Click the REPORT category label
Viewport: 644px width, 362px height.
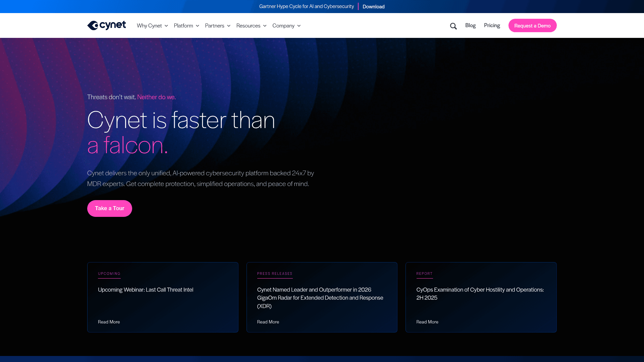(x=424, y=274)
